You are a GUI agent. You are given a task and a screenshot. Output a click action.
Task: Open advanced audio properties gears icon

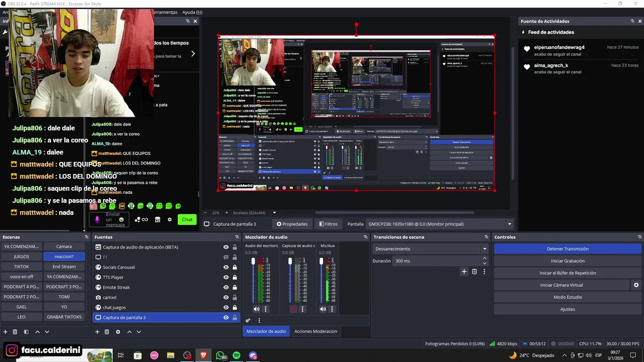point(248,320)
